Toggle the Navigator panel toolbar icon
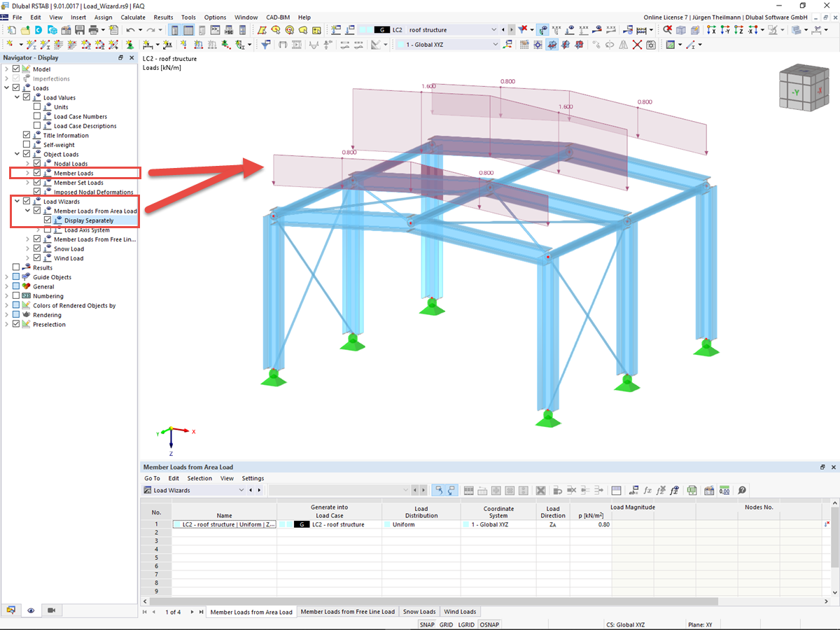The image size is (840, 630). [x=174, y=30]
